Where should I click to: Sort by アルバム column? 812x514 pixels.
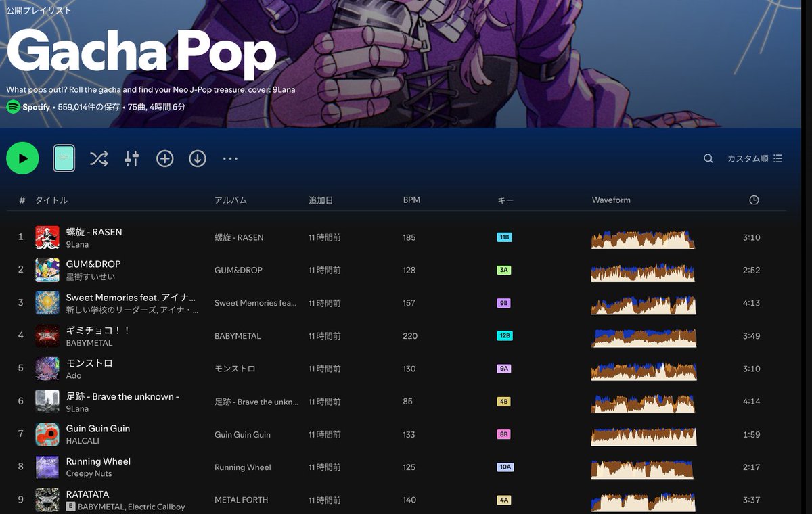(231, 200)
